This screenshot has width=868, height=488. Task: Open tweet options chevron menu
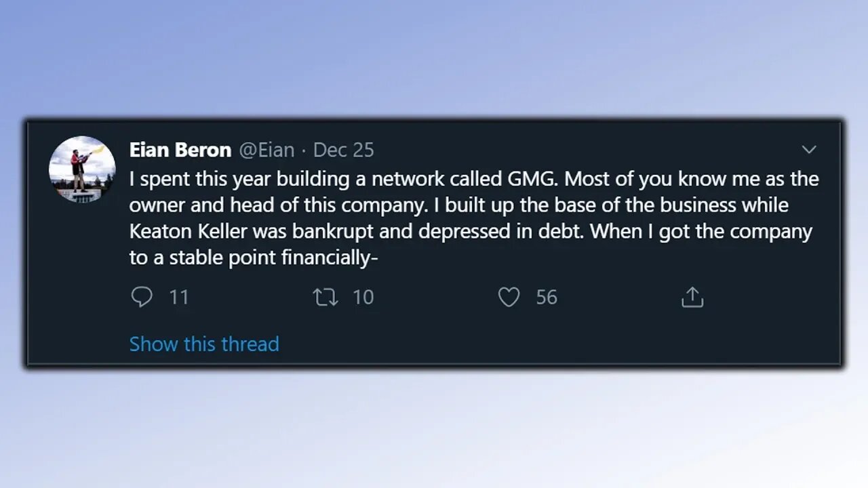(x=809, y=150)
